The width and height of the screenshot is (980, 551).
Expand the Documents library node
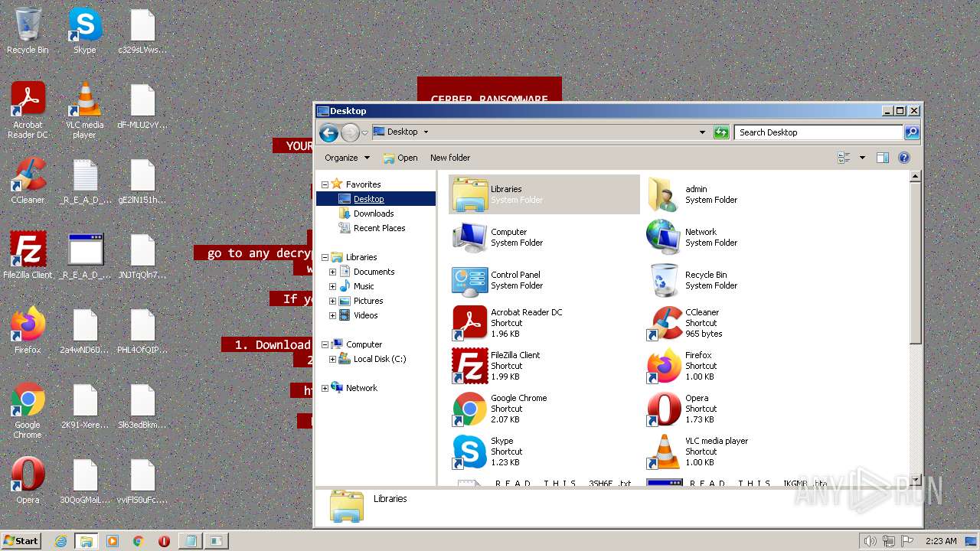(x=332, y=272)
